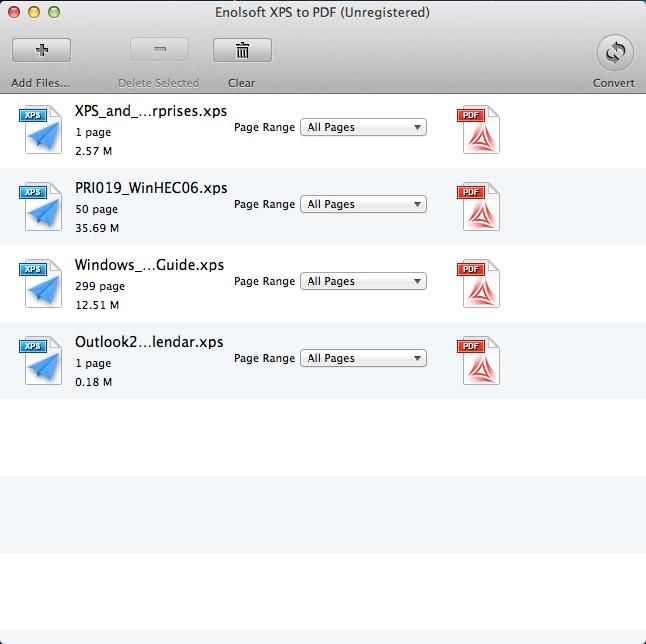646x644 pixels.
Task: Click PDF icon in XPS_and_...rprises.xps row
Action: point(478,129)
